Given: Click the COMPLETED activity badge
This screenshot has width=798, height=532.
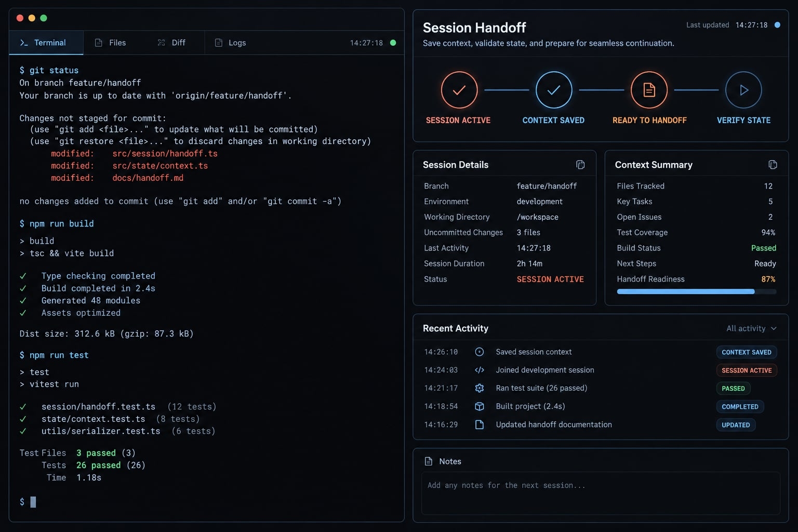Looking at the screenshot, I should [740, 407].
